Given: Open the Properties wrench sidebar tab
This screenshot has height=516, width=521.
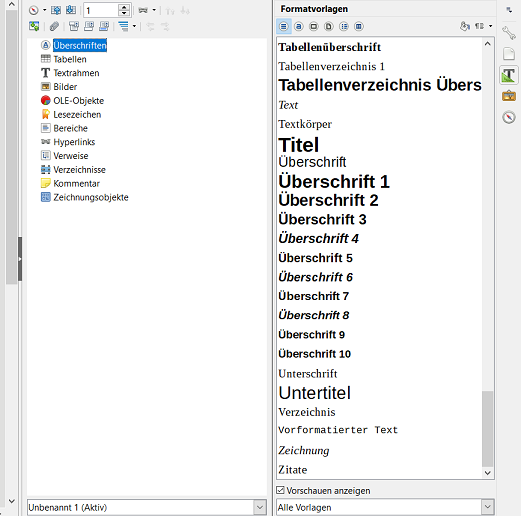Looking at the screenshot, I should coord(509,33).
